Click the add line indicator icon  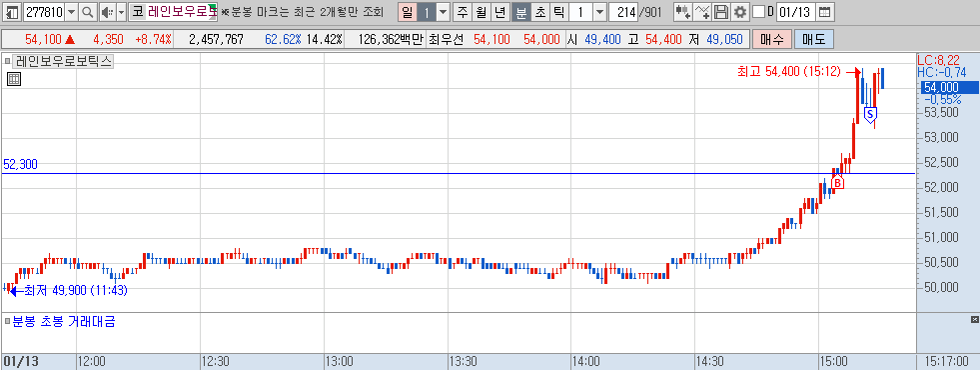click(x=702, y=11)
